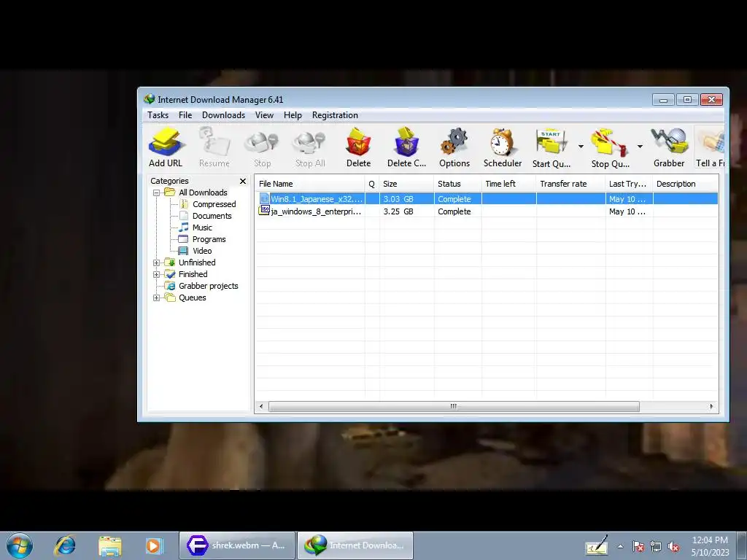Open Stop Queue dropdown arrow

(640, 147)
